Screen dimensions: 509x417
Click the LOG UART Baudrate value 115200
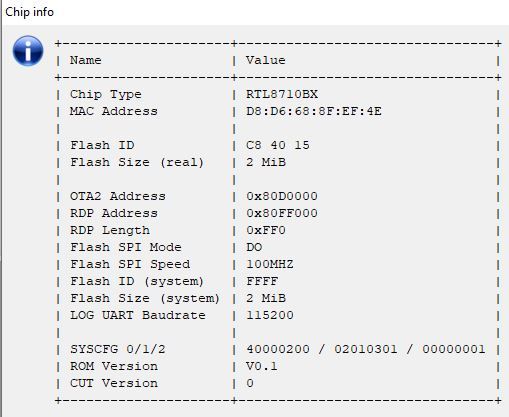(x=270, y=315)
